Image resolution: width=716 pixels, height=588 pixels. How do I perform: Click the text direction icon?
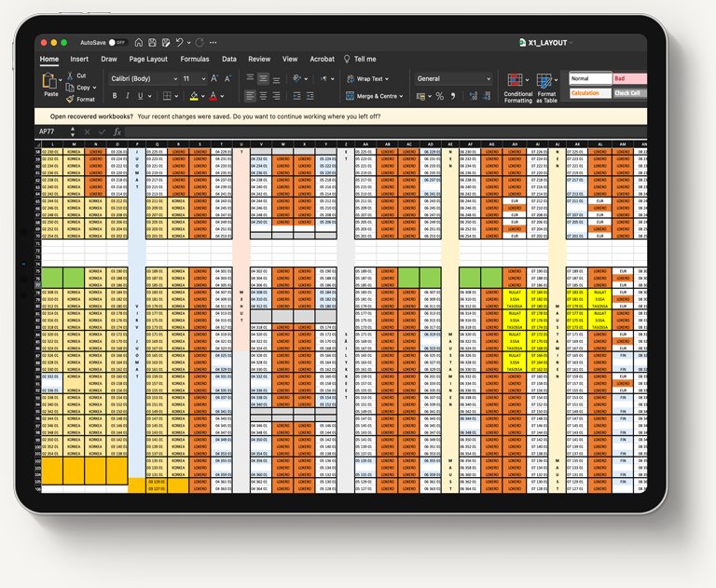(324, 78)
